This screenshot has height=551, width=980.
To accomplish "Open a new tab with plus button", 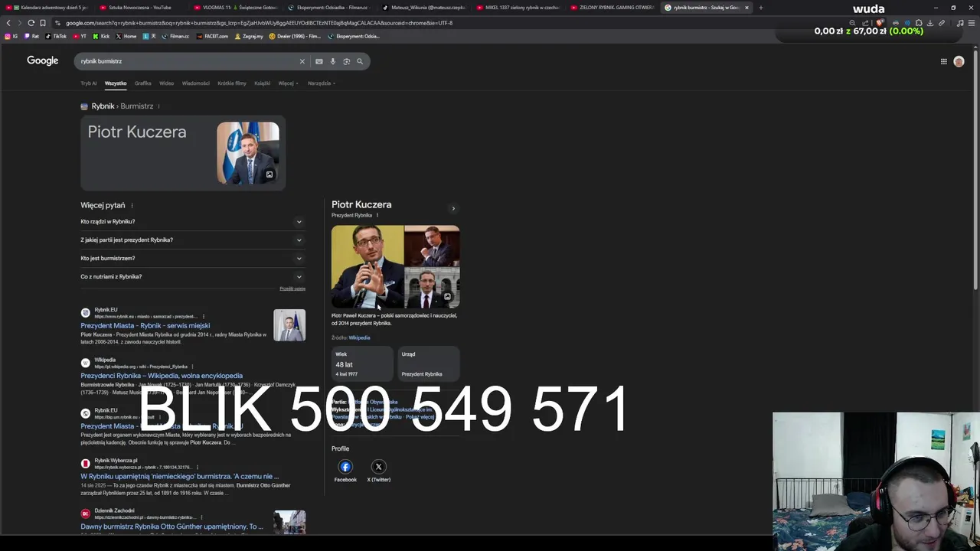I will 760,8.
